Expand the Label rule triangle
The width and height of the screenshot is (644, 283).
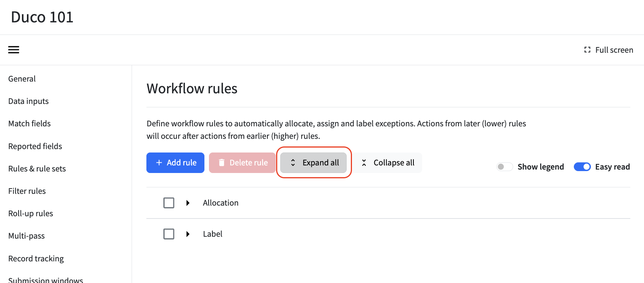point(188,234)
